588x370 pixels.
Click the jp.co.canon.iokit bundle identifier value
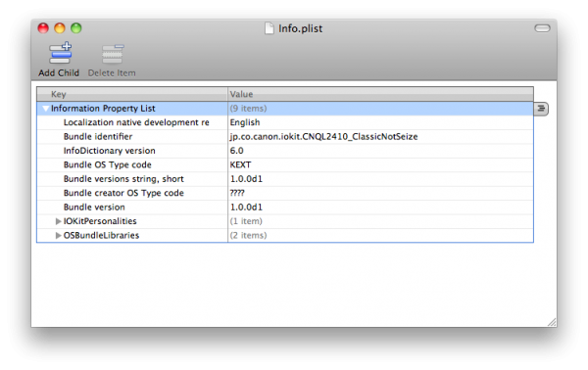click(x=323, y=137)
